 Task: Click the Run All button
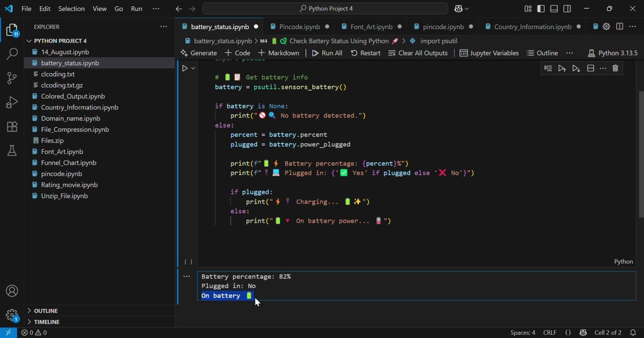click(x=327, y=53)
